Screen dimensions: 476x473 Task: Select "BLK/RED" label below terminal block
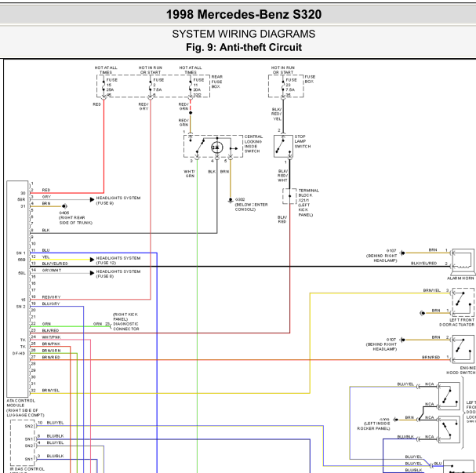point(282,219)
